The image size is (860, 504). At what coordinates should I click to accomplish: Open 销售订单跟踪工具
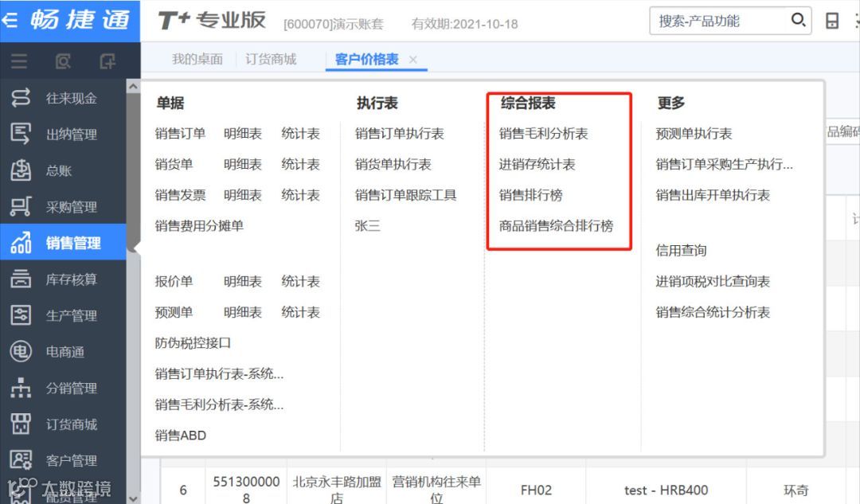click(405, 195)
